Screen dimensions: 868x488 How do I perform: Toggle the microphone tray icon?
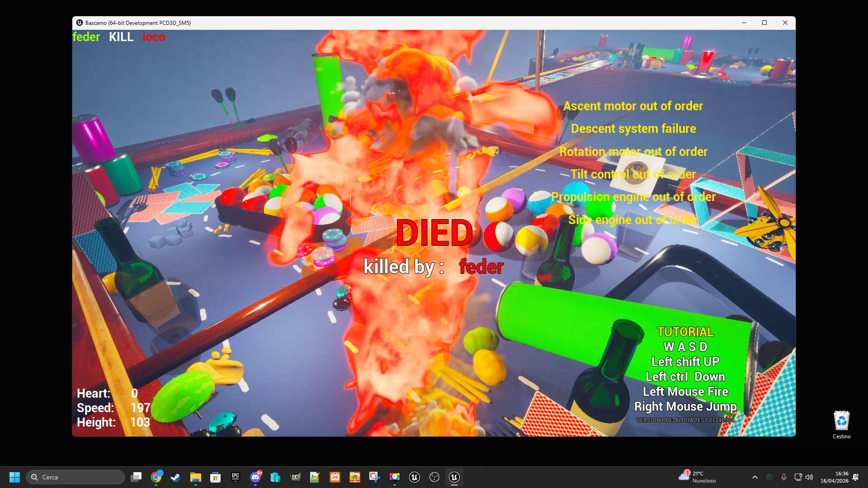tap(784, 477)
